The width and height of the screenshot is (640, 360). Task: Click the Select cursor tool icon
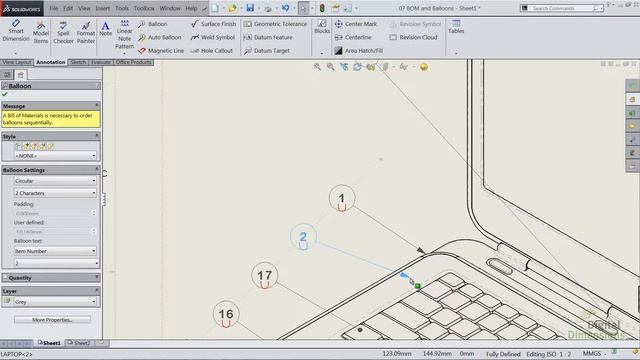click(303, 8)
